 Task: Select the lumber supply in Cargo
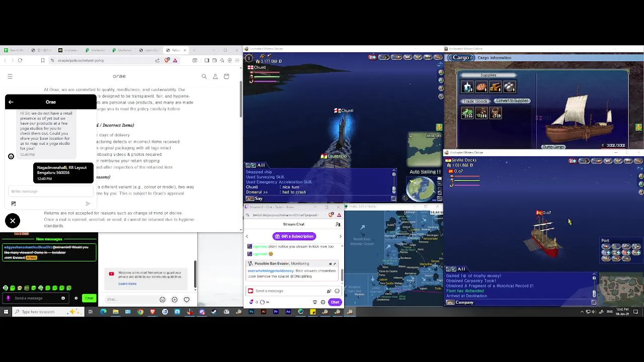point(496,87)
